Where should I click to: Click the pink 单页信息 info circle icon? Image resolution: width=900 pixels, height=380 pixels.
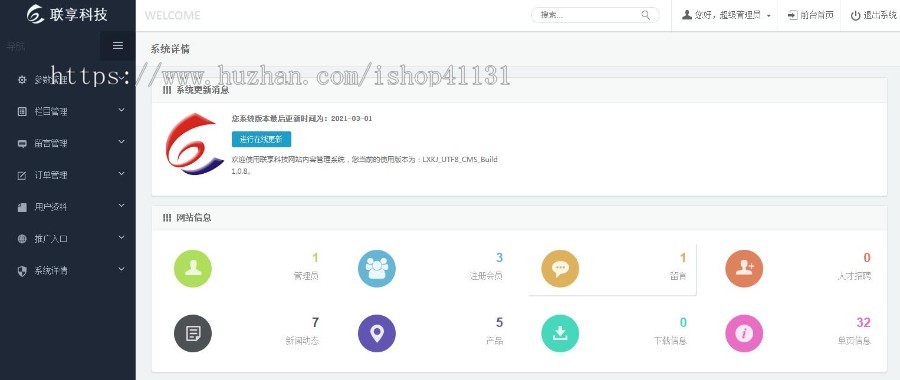pos(744,334)
